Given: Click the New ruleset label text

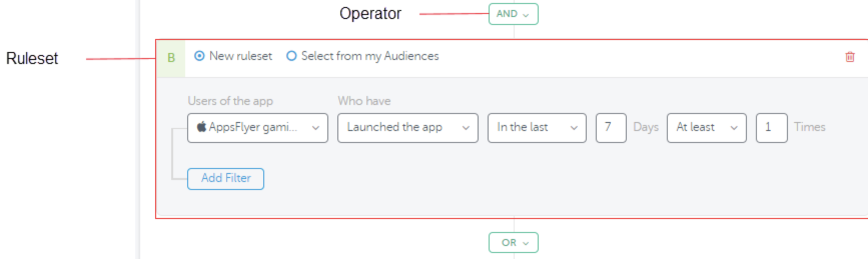Looking at the screenshot, I should tap(241, 56).
